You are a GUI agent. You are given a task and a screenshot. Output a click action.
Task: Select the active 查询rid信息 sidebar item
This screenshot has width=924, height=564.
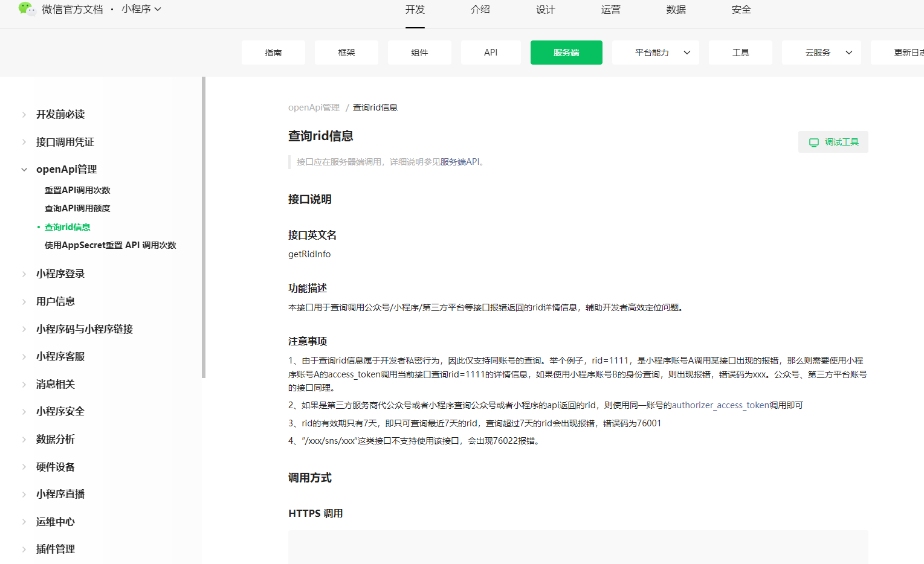[x=67, y=227]
